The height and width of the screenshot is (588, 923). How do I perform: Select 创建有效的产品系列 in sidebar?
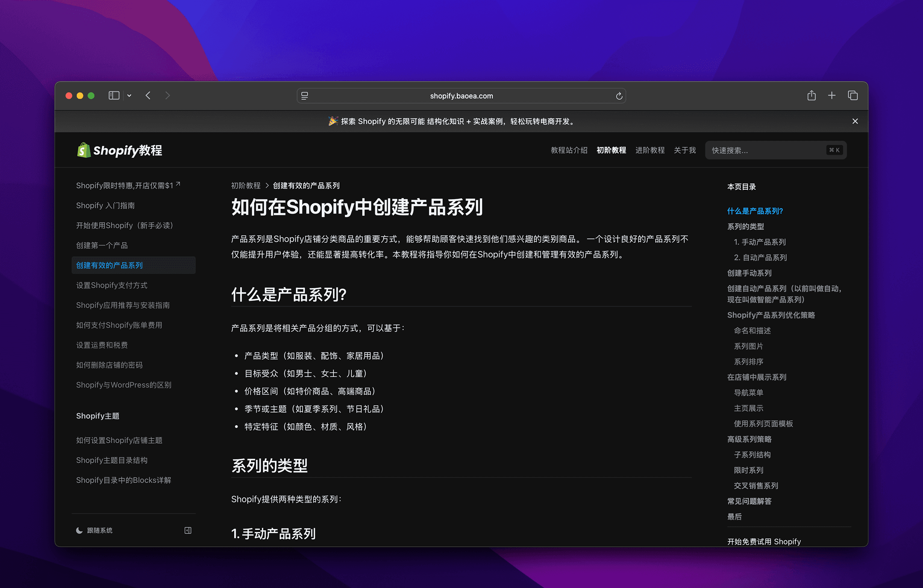(134, 265)
